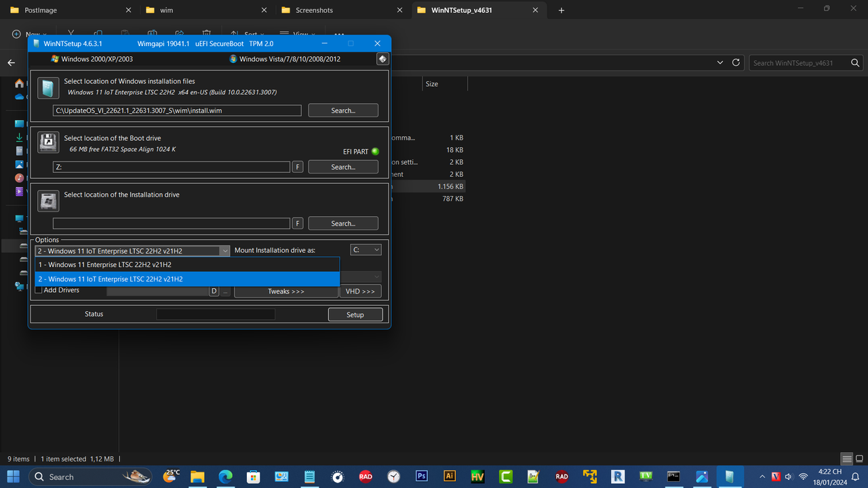Screen dimensions: 868x488
Task: Collapse the Windows edition combo box arrow
Action: click(225, 251)
